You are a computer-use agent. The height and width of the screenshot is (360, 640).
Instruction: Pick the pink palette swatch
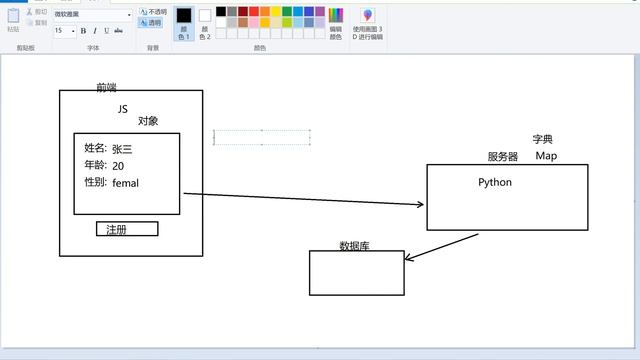point(254,22)
